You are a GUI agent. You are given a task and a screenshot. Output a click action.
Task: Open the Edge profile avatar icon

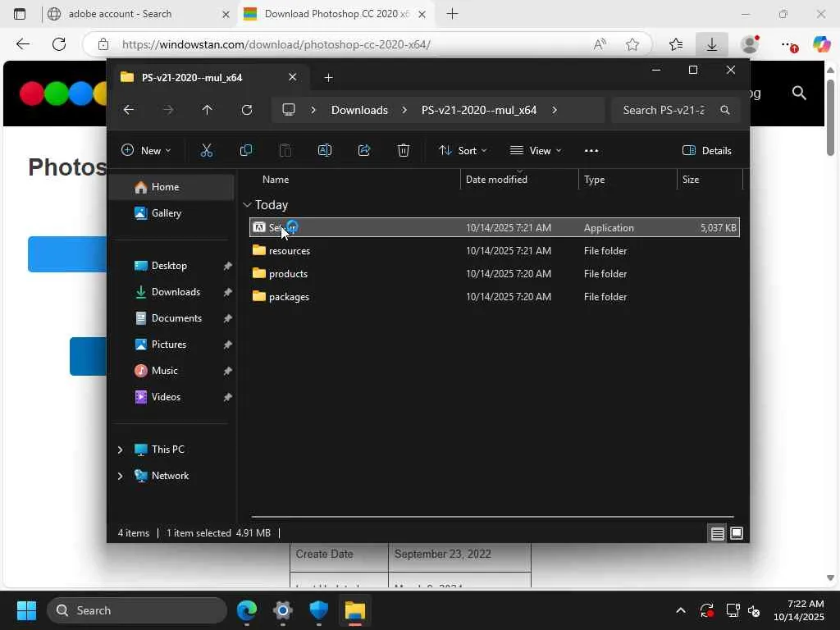point(750,44)
